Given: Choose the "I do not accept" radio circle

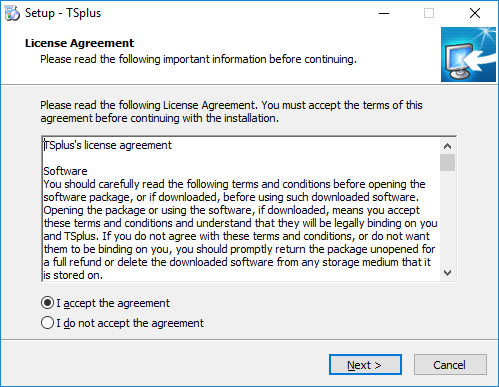Looking at the screenshot, I should (x=47, y=323).
